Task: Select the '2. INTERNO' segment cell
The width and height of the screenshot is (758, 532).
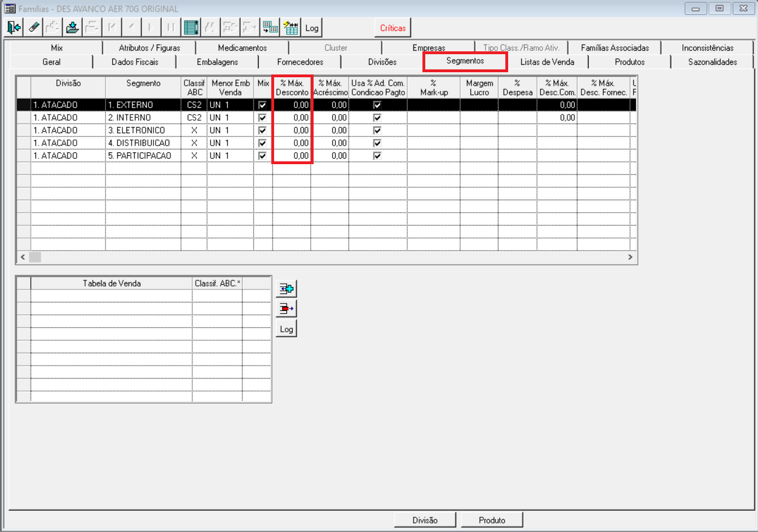Action: [x=143, y=117]
